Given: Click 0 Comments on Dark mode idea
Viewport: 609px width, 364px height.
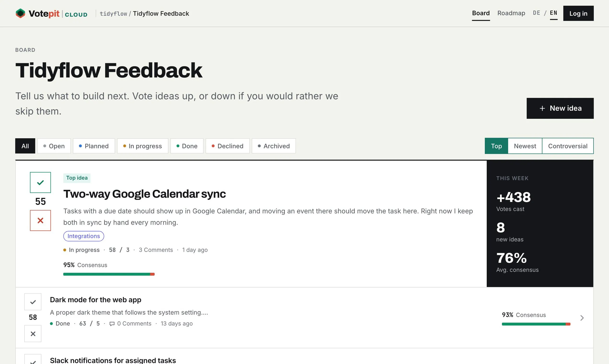Looking at the screenshot, I should (x=134, y=324).
